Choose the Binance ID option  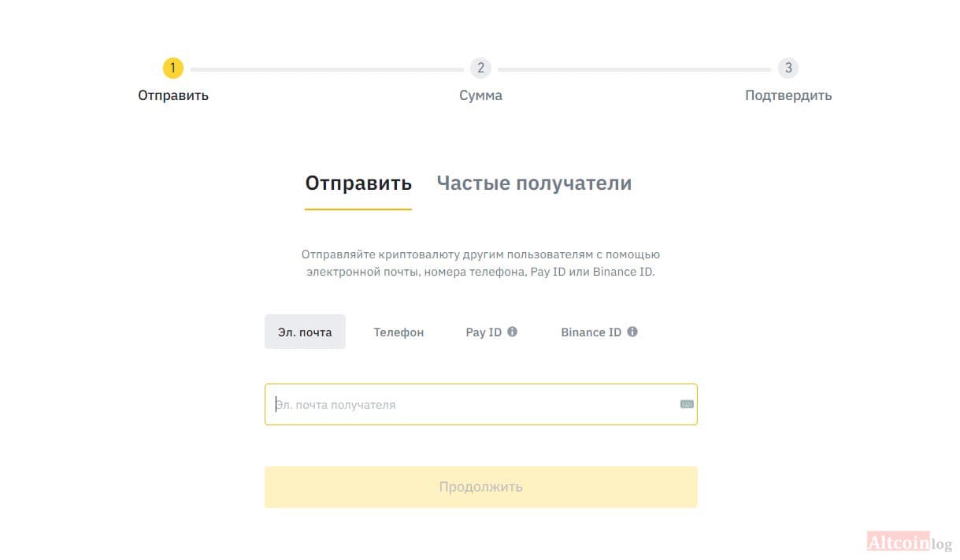coord(591,332)
